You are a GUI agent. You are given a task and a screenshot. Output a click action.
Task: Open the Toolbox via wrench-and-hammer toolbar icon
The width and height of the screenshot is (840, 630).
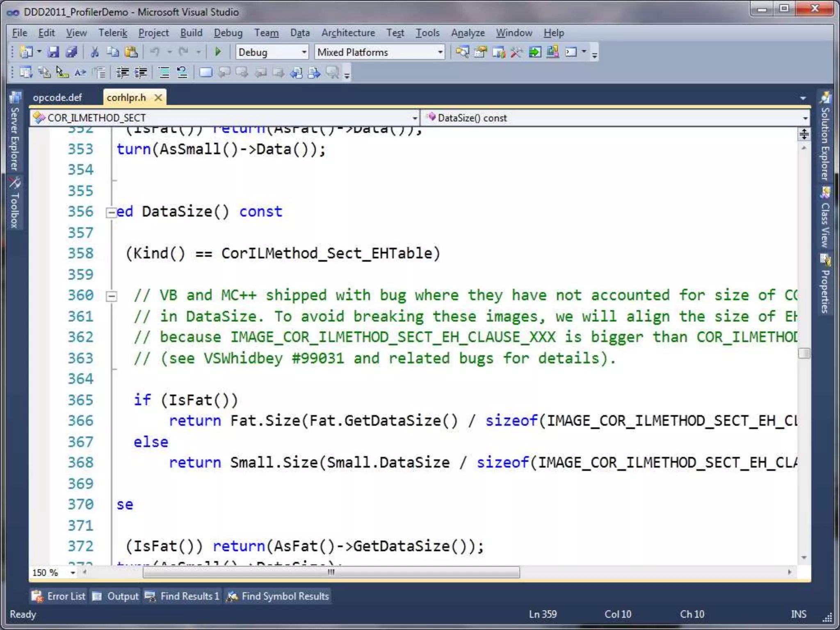[516, 52]
